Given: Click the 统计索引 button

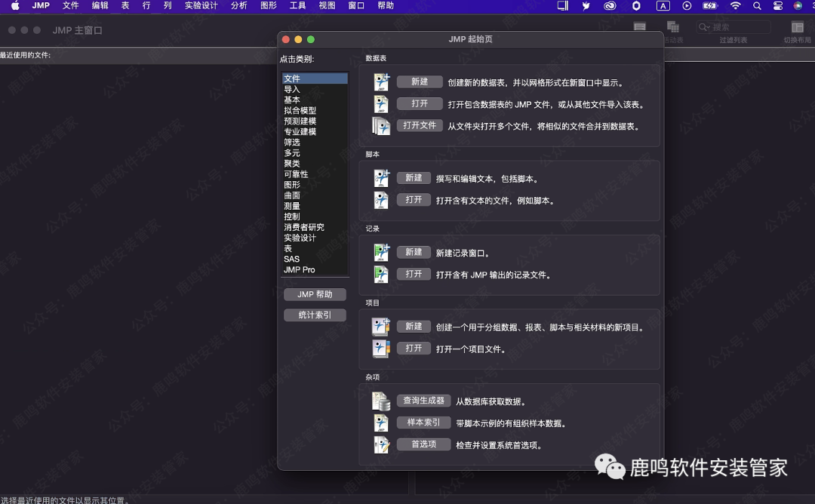Looking at the screenshot, I should (315, 315).
